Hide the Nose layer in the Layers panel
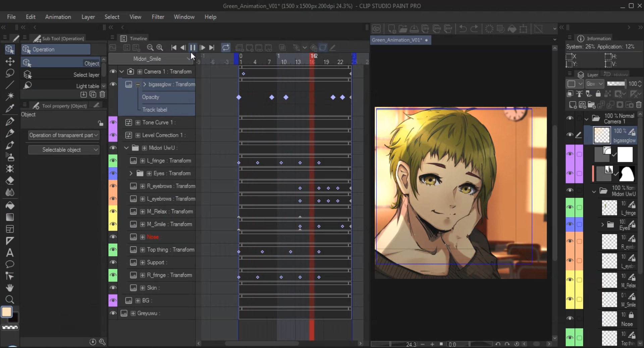644x348 pixels. click(x=571, y=318)
